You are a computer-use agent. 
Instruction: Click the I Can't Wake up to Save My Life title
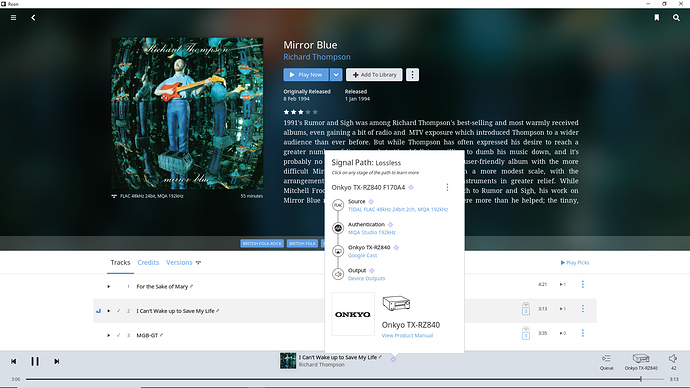point(175,311)
